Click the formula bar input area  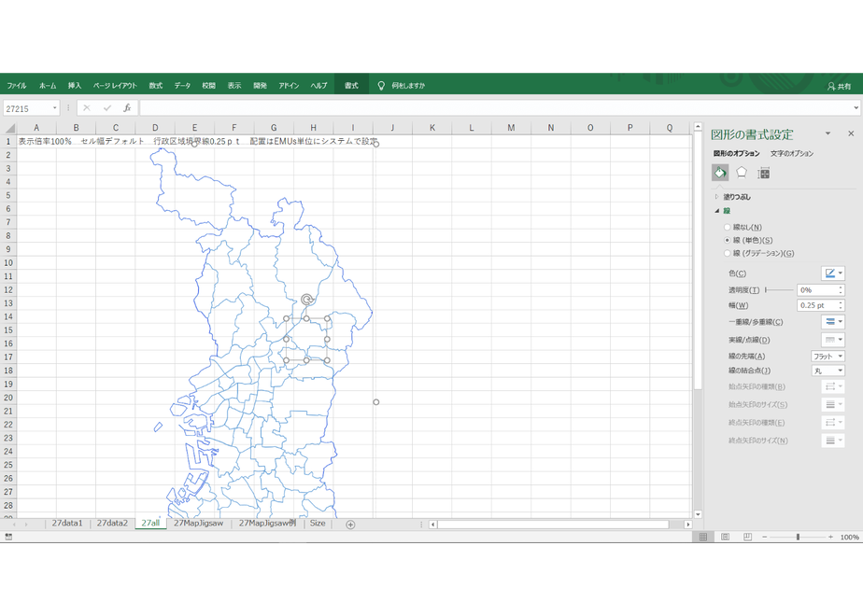(x=495, y=108)
